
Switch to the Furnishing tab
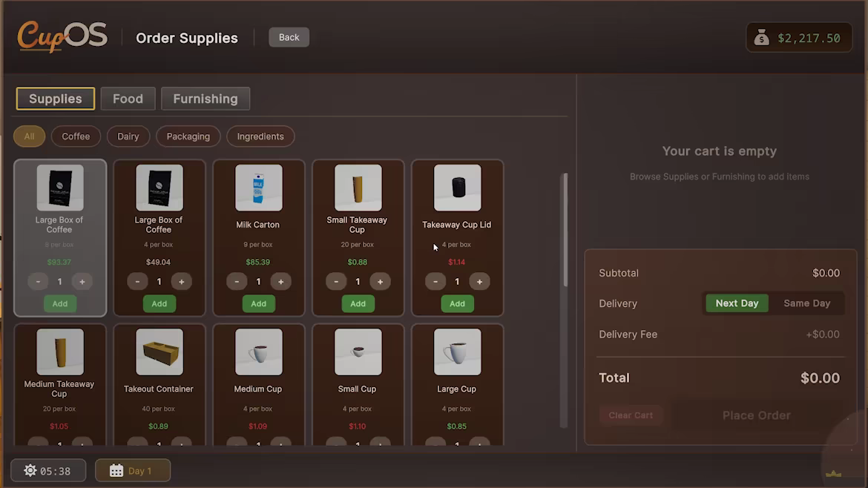[x=206, y=99]
